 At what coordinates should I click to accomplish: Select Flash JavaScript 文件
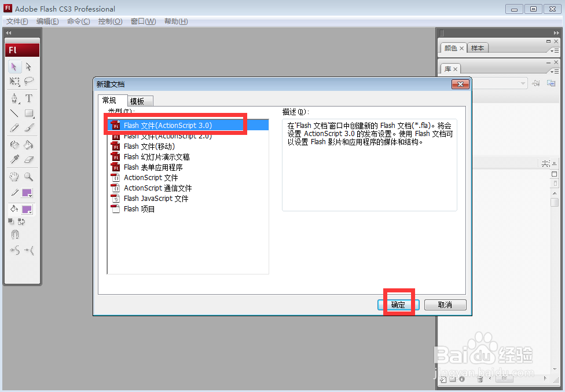coord(188,199)
